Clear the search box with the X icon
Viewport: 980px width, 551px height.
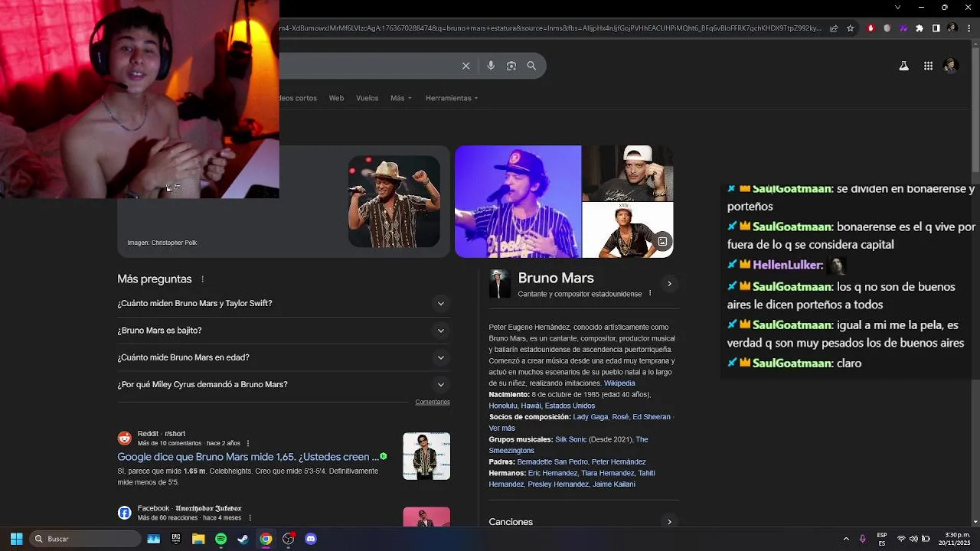[465, 66]
